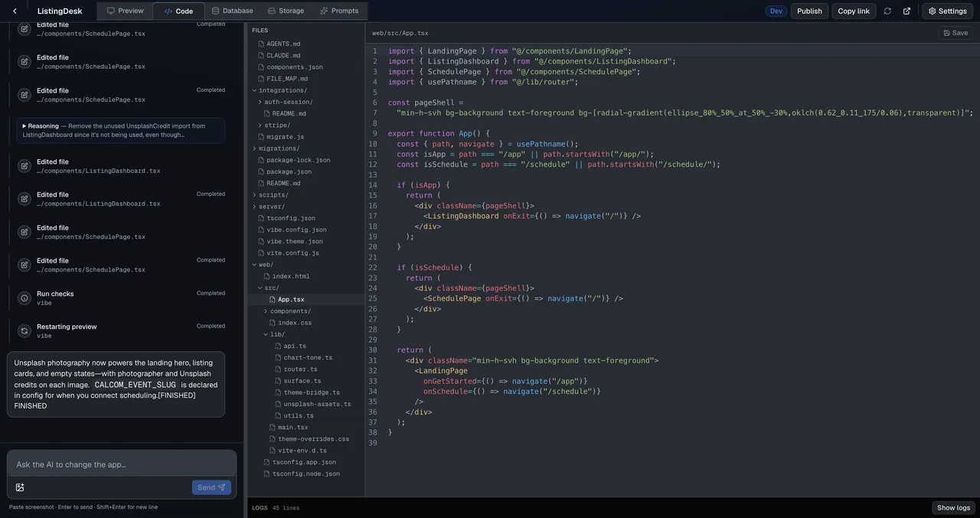Click the chat prompt input field
The image size is (980, 518).
point(122,464)
